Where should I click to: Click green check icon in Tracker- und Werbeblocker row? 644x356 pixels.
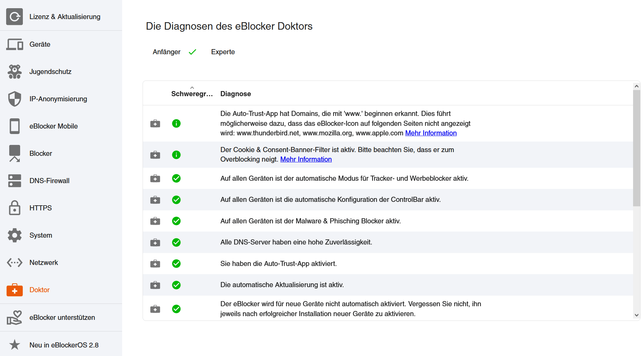pyautogui.click(x=176, y=178)
